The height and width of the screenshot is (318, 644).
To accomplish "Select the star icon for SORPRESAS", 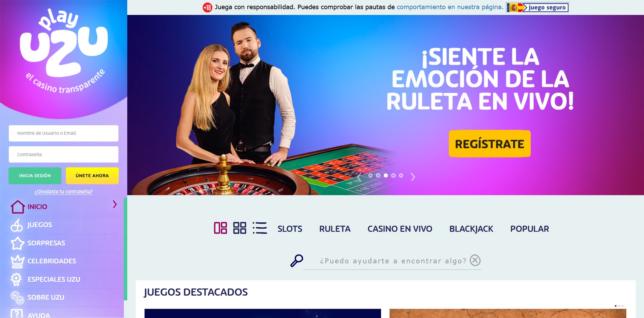I will click(17, 243).
